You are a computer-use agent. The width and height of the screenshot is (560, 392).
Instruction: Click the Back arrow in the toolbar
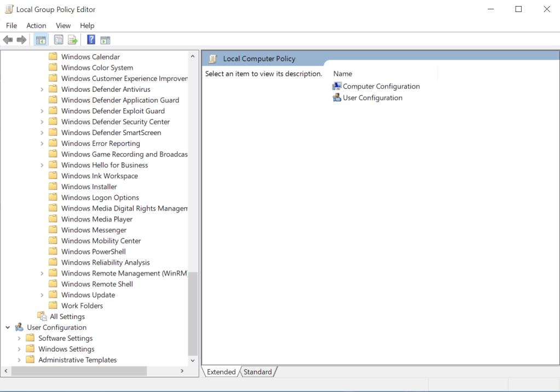(8, 40)
